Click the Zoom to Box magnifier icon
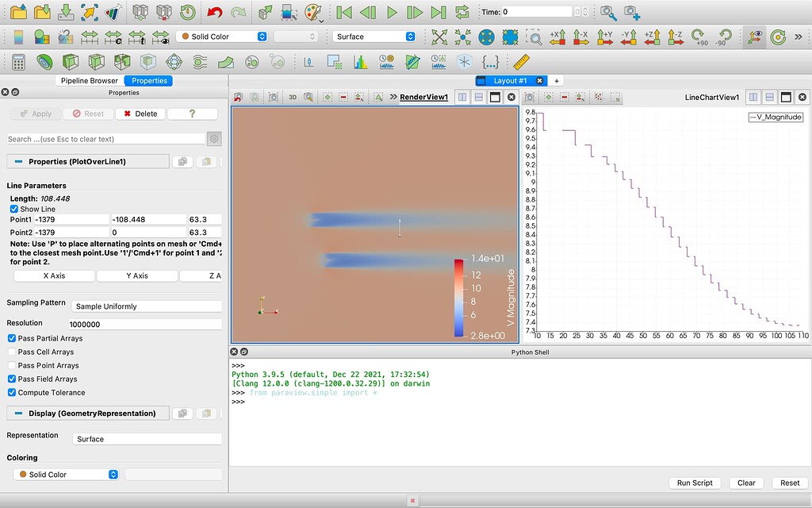The image size is (812, 508). [534, 37]
